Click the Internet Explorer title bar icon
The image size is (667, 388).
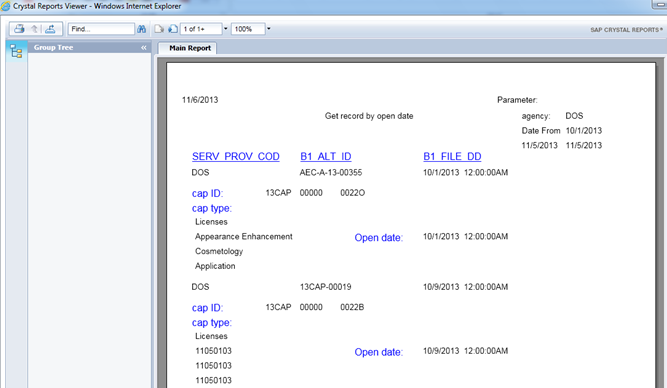tap(6, 6)
